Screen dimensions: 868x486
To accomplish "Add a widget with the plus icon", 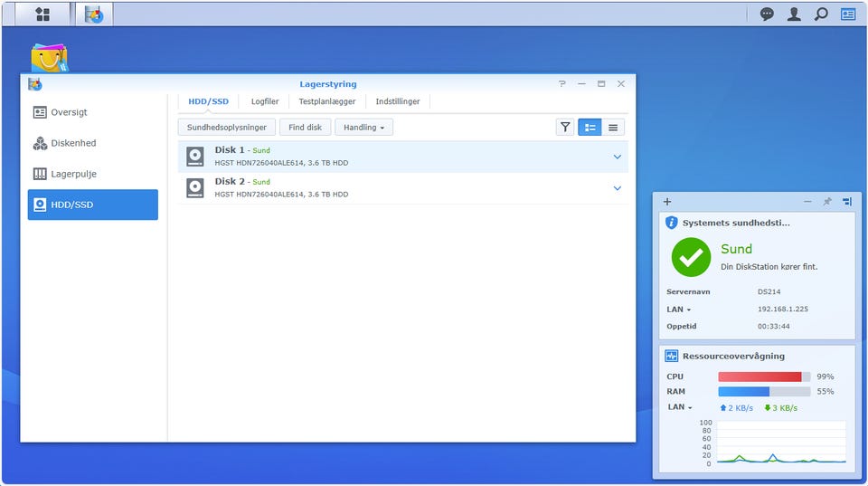I will [x=667, y=202].
